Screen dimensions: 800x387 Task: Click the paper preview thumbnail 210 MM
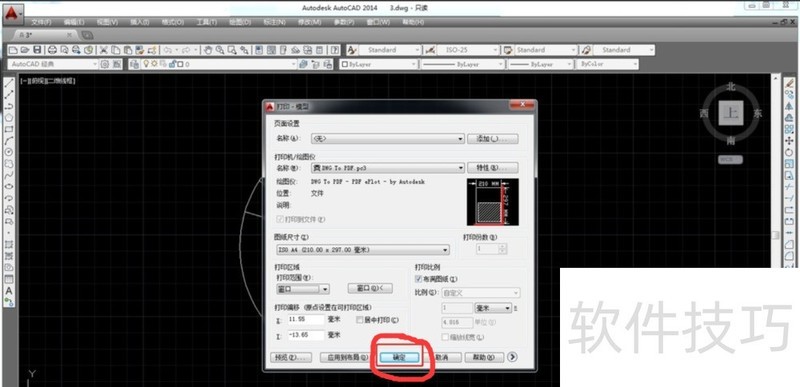click(x=492, y=202)
